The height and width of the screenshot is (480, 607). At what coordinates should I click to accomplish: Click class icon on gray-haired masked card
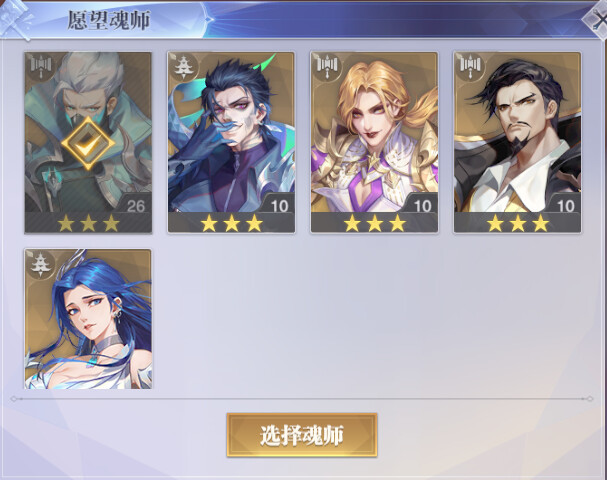40,66
